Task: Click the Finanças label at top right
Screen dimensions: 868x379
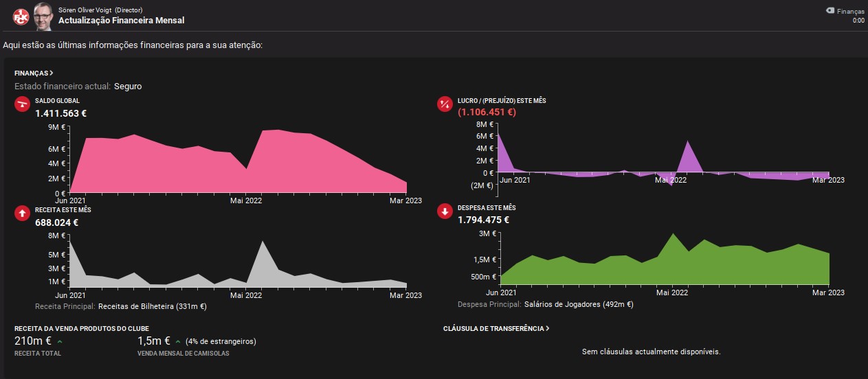Action: pos(851,11)
